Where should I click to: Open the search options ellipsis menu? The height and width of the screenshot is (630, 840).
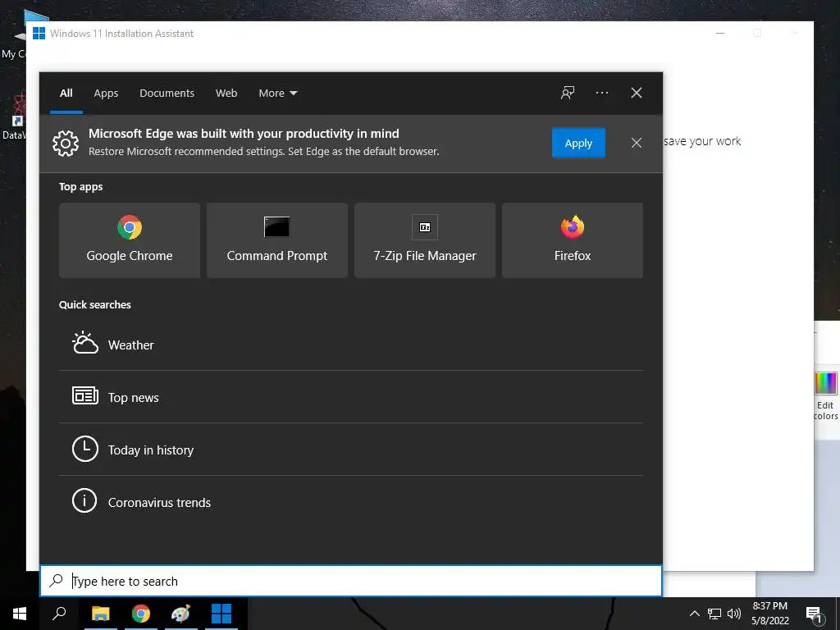pyautogui.click(x=601, y=93)
